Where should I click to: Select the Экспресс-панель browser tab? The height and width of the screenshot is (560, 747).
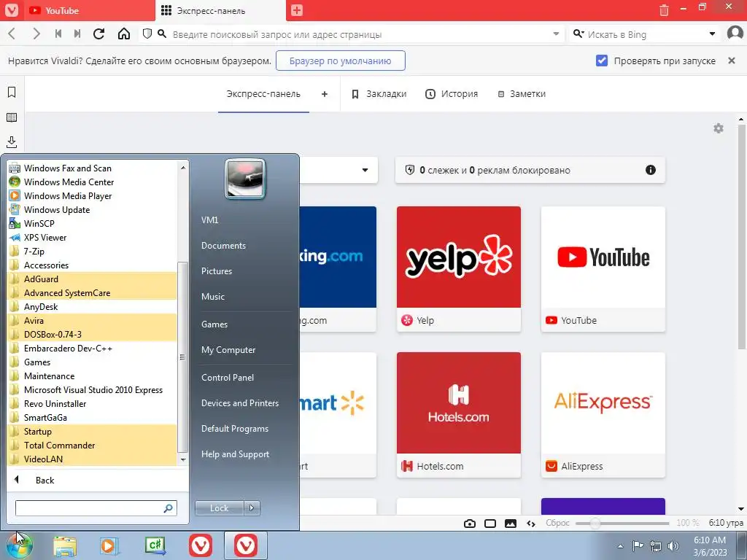point(220,10)
